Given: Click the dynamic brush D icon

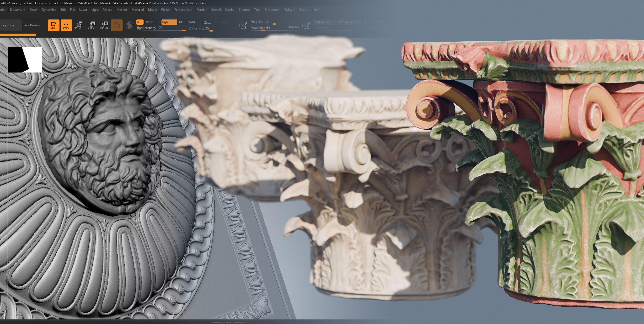Looking at the screenshot, I should (306, 26).
